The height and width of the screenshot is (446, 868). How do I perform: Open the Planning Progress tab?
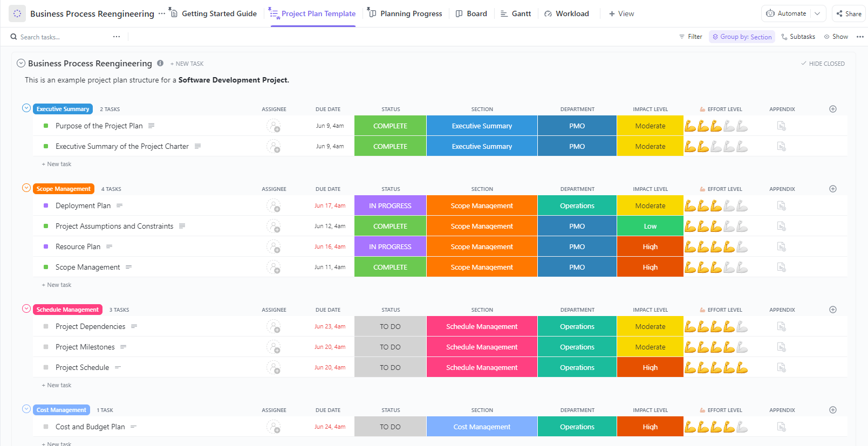[405, 13]
